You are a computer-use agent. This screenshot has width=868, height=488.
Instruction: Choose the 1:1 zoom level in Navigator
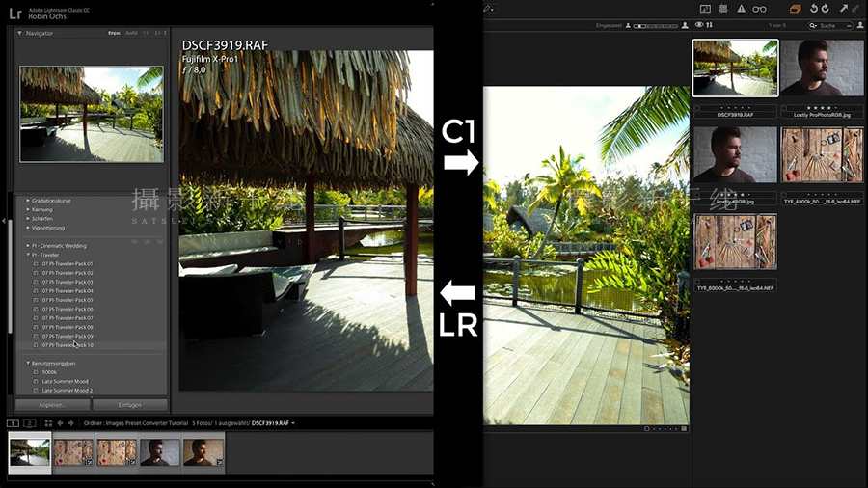click(147, 33)
